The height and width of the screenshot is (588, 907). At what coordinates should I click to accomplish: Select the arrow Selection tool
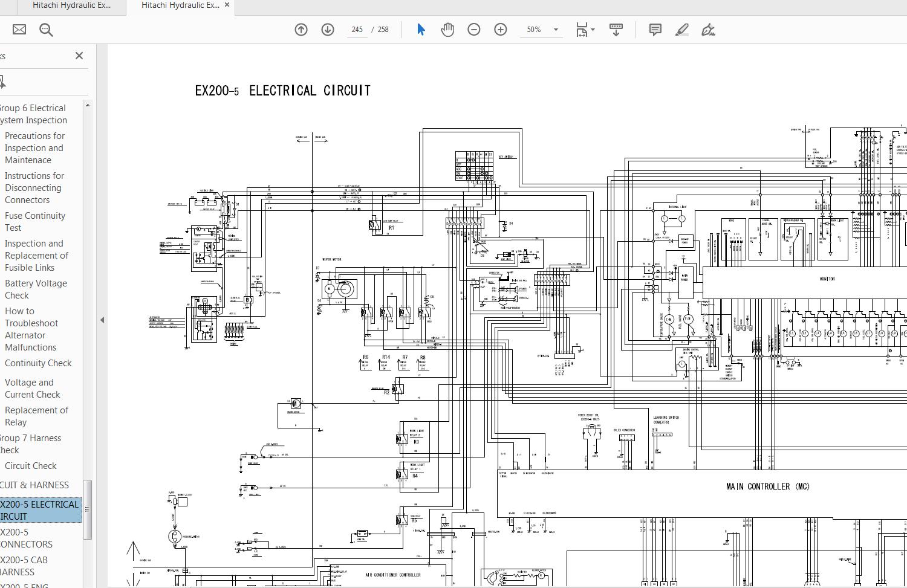[421, 30]
